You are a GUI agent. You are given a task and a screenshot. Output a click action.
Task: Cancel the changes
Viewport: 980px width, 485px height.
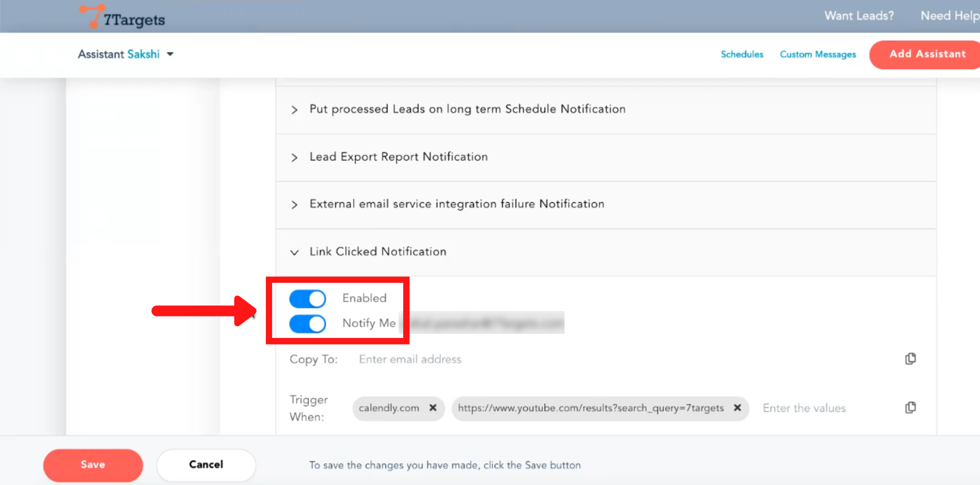[x=206, y=465]
